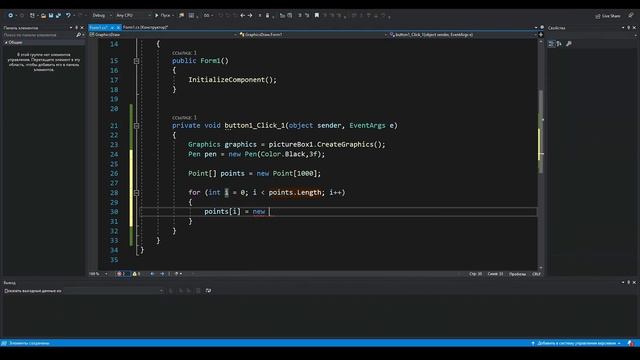Pin the Свойства properties panel
This screenshot has height=360, width=640.
[629, 28]
